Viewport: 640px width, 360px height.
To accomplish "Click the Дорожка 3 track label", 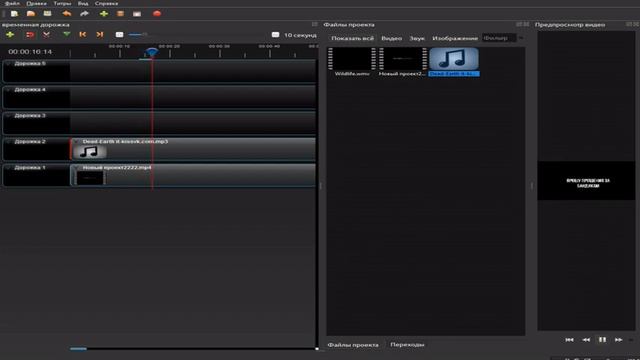I will pyautogui.click(x=30, y=116).
